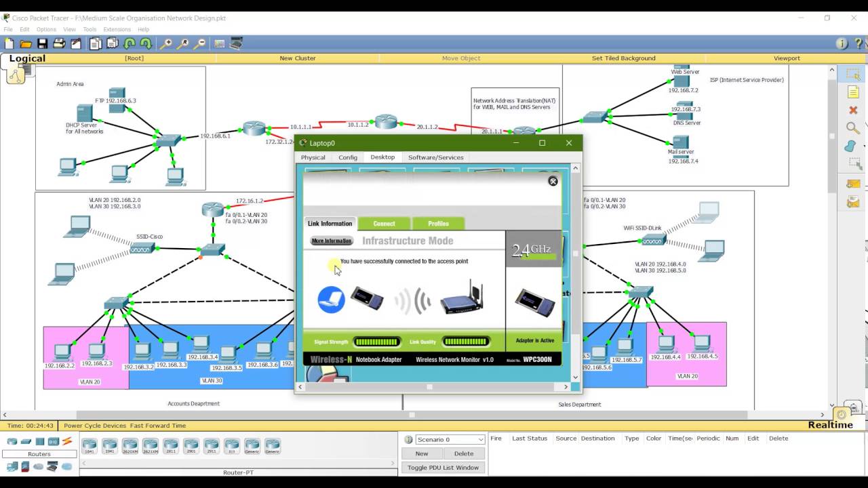Click the [Root] navigation label
868x488 pixels.
click(134, 58)
